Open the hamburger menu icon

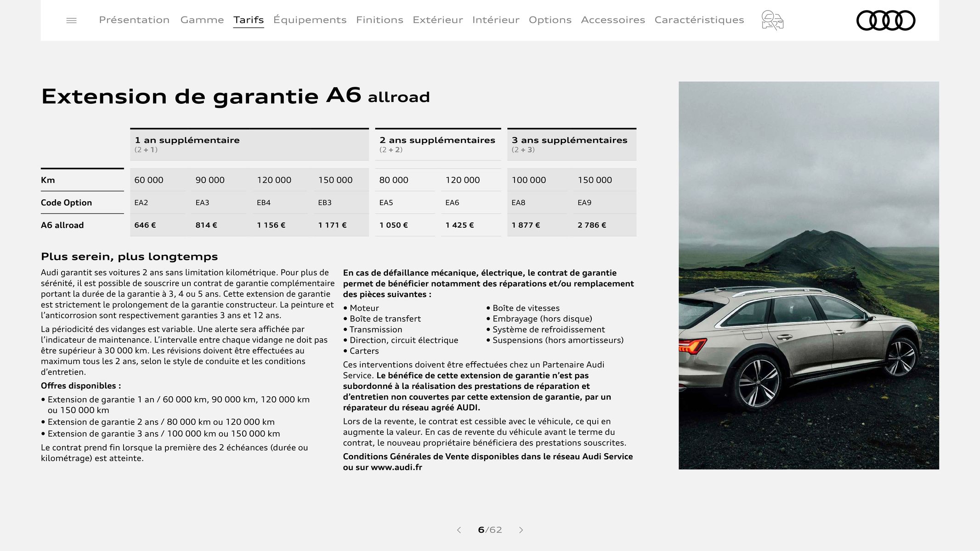pyautogui.click(x=71, y=20)
